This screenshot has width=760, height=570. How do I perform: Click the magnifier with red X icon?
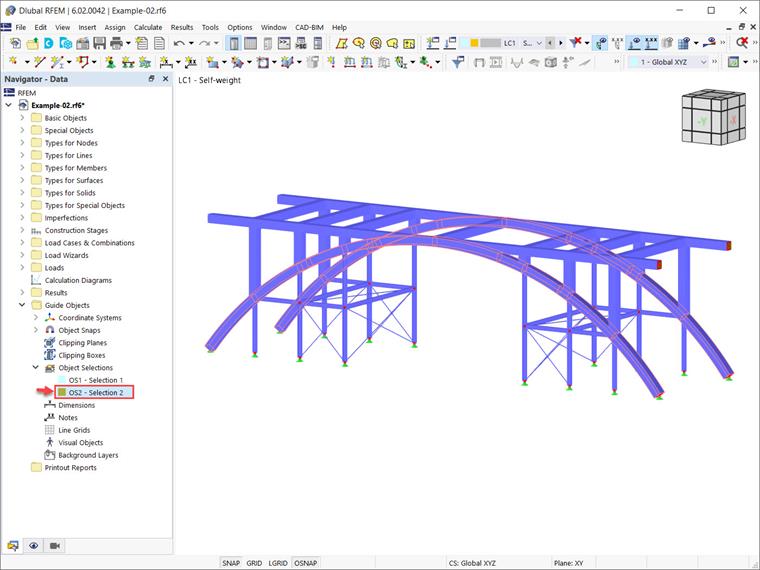click(x=742, y=43)
